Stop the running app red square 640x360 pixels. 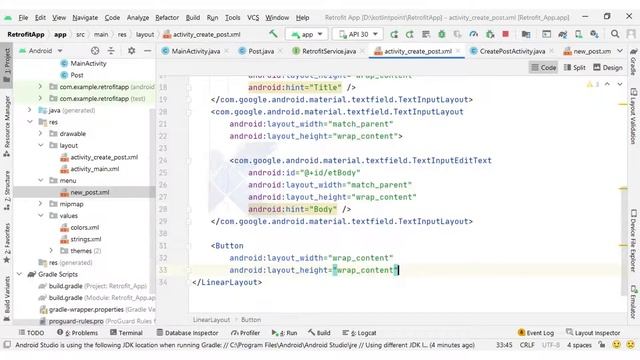(505, 34)
